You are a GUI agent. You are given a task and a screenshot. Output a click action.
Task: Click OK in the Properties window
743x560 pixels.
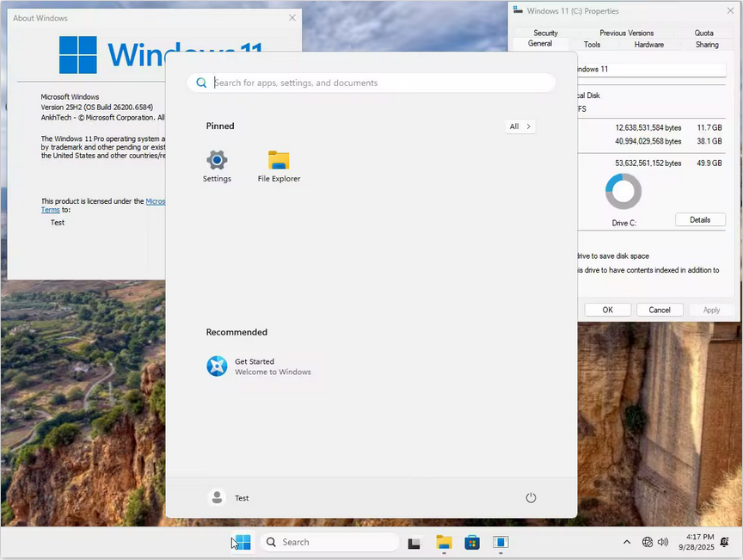click(607, 311)
